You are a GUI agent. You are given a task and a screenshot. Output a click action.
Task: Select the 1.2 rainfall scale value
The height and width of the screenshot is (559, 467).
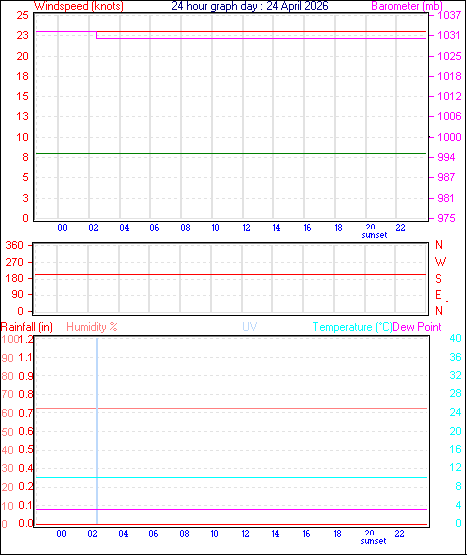(x=26, y=339)
